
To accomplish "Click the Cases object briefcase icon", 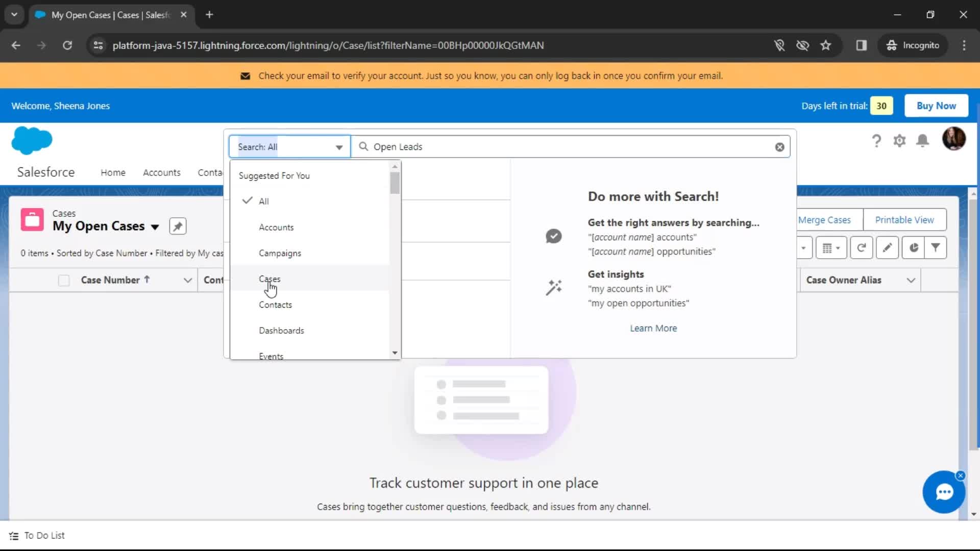I will point(32,220).
